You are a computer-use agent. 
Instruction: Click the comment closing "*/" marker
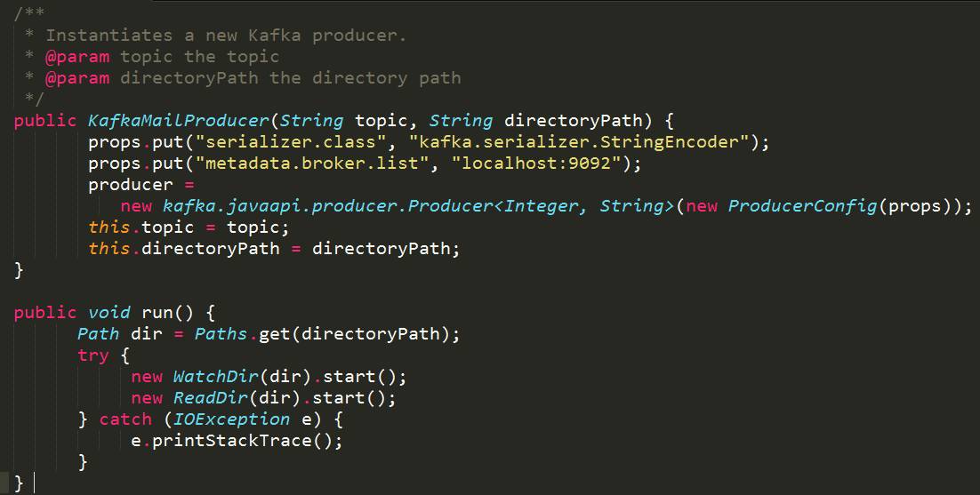point(35,99)
